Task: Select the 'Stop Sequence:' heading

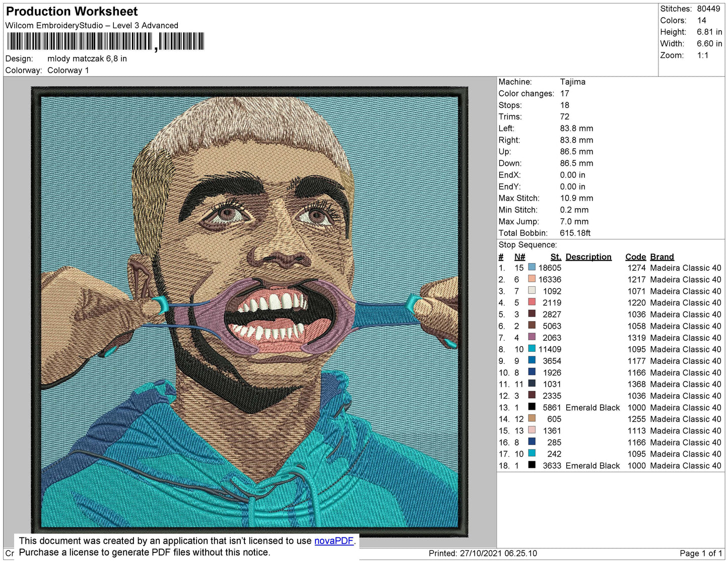Action: (x=528, y=244)
